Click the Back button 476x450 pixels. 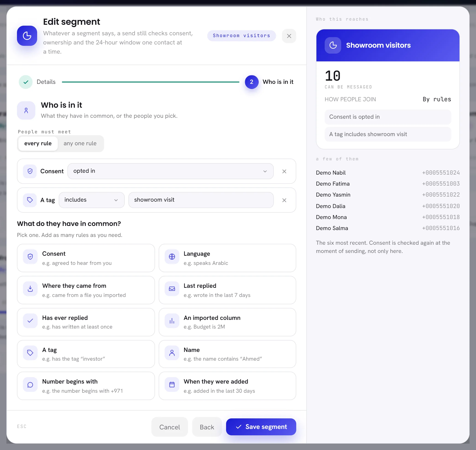(x=207, y=427)
